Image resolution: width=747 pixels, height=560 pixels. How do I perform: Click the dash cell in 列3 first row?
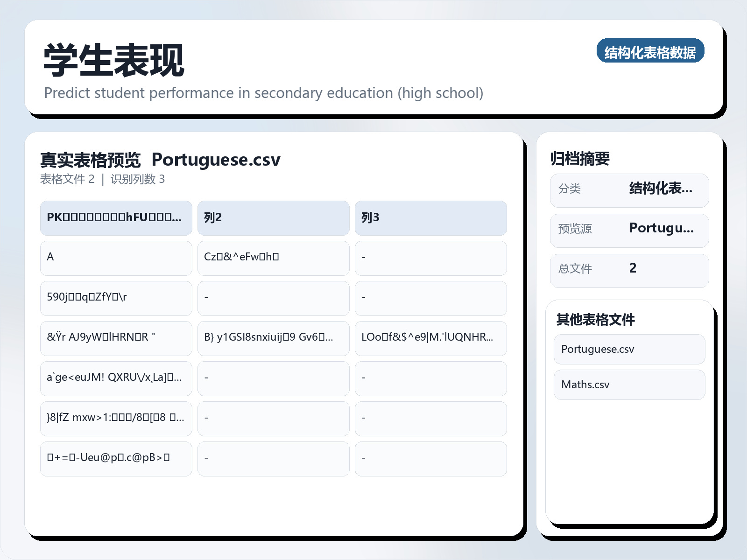[430, 258]
